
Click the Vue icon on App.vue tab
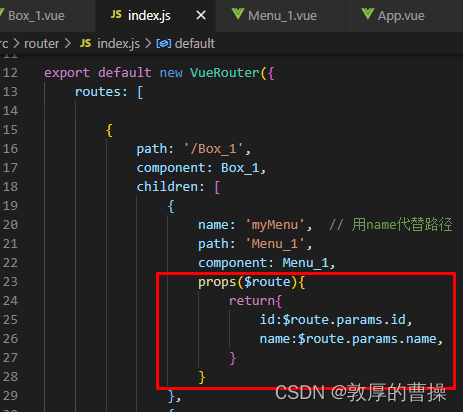click(x=367, y=14)
